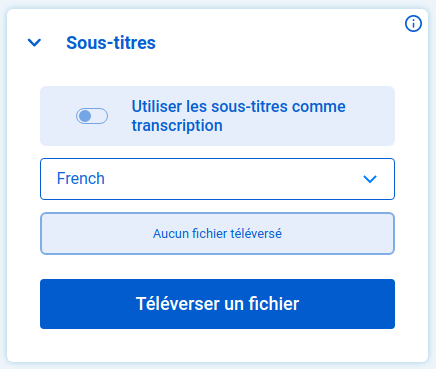Click the chevron icon left of Sous-titres
Image resolution: width=436 pixels, height=369 pixels.
pos(34,43)
